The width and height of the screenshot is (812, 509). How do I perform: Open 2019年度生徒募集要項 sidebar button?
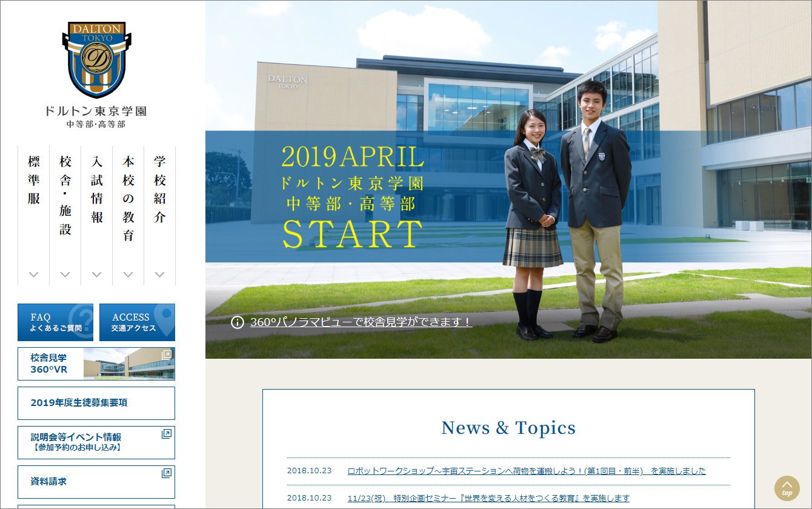tap(96, 403)
